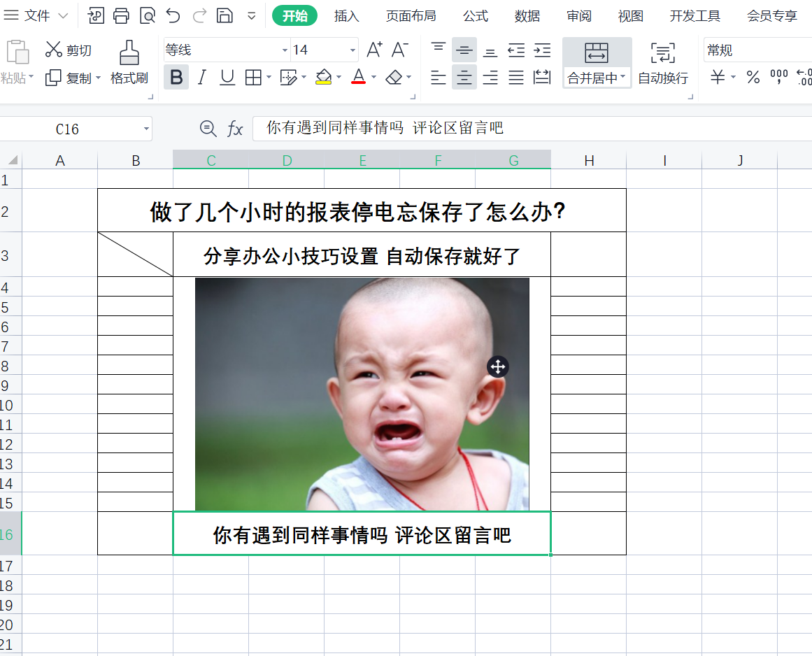Expand the borders dropdown arrow
812x656 pixels.
(x=269, y=77)
